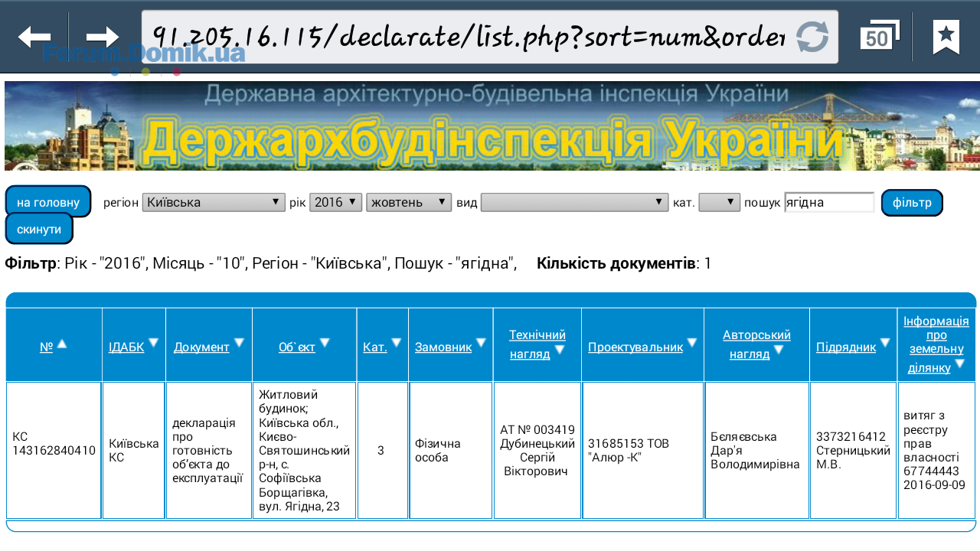This screenshot has width=980, height=551.
Task: Open the empty 'вид' dropdown
Action: click(575, 202)
